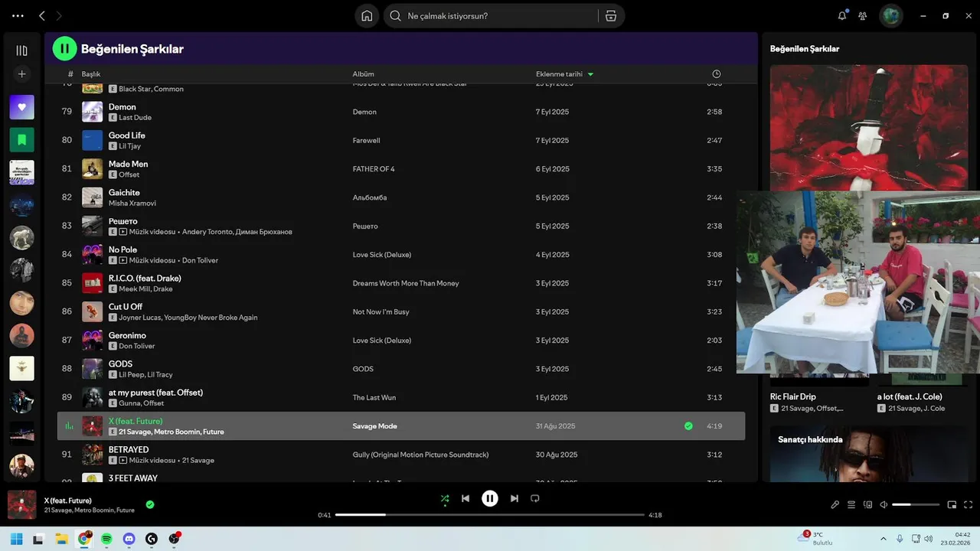Open the three-dot app menu

pyautogui.click(x=18, y=15)
